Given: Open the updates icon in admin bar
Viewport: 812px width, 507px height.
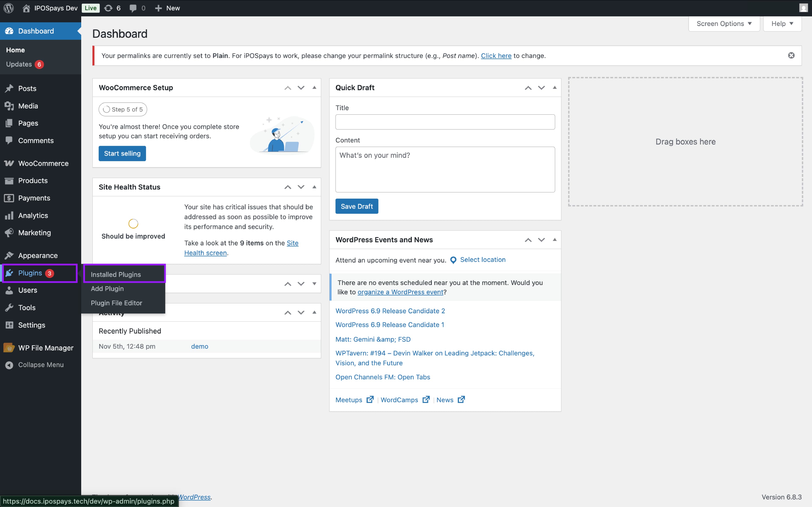Looking at the screenshot, I should 108,8.
